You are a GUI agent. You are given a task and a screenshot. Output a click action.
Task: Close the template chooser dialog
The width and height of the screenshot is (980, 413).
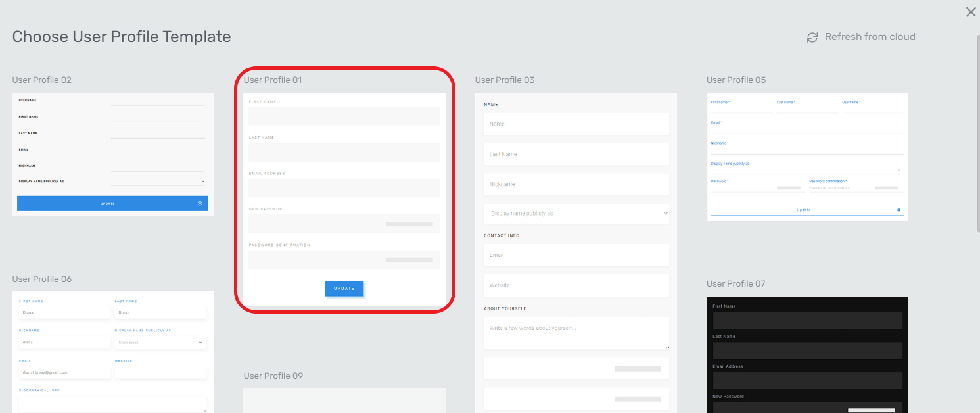[971, 12]
